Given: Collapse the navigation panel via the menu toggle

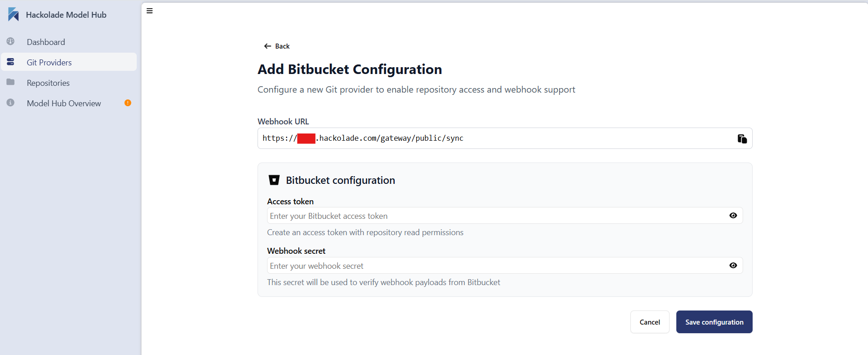Looking at the screenshot, I should [x=149, y=10].
